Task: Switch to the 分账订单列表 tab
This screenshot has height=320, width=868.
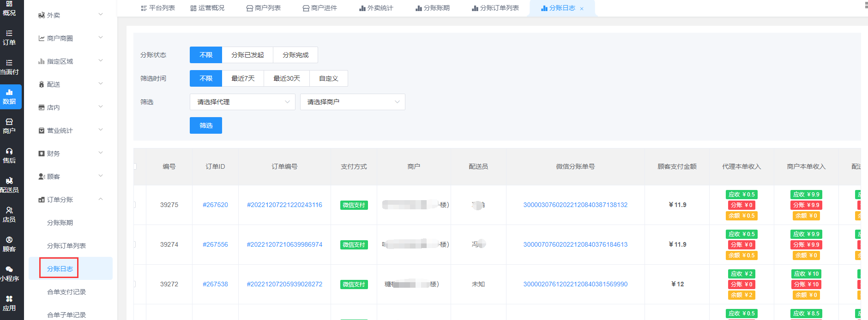Action: [x=495, y=8]
